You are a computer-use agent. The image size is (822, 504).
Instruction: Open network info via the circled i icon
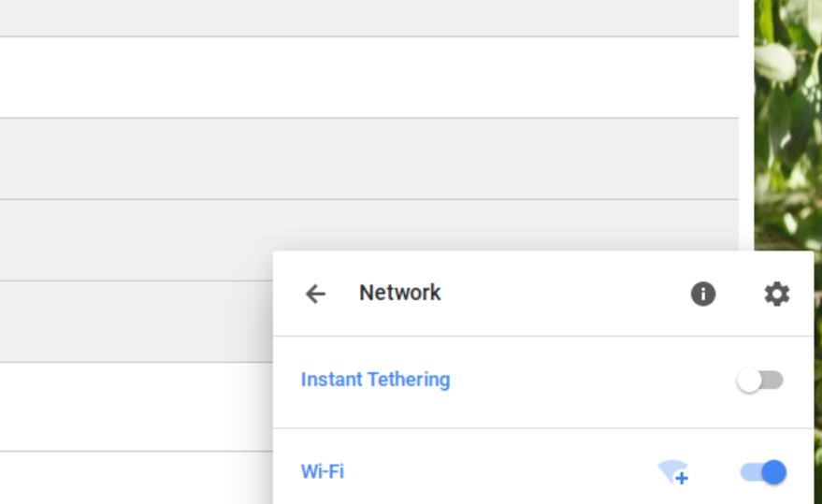703,294
